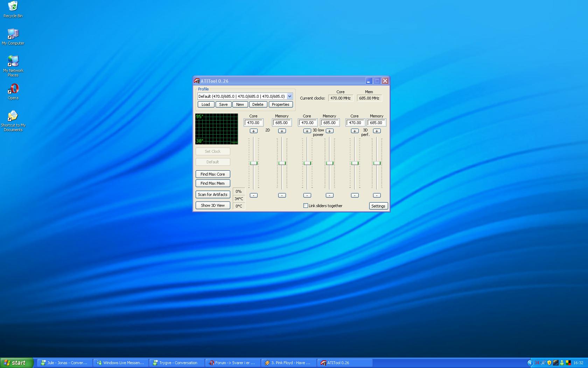
Task: Click the ATITool title bar icon
Action: 197,81
